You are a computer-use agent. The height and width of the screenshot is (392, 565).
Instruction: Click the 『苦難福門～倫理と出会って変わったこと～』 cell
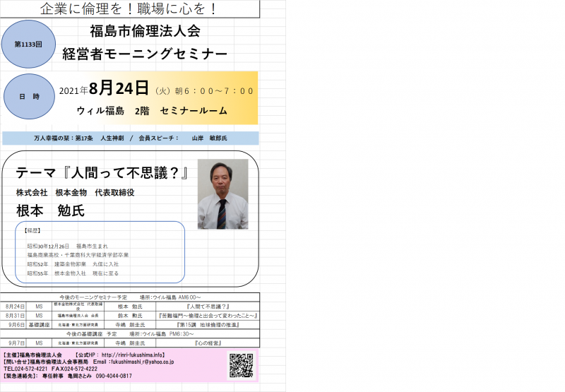tap(208, 316)
